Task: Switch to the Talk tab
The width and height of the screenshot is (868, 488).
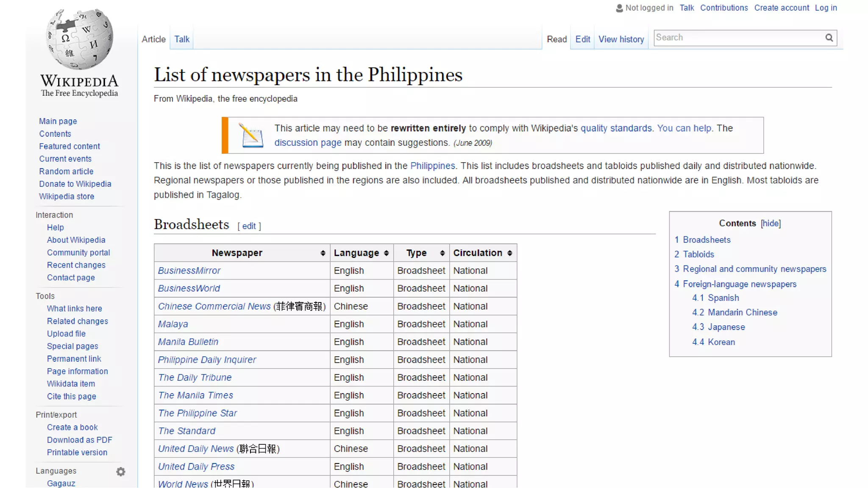Action: coord(182,39)
